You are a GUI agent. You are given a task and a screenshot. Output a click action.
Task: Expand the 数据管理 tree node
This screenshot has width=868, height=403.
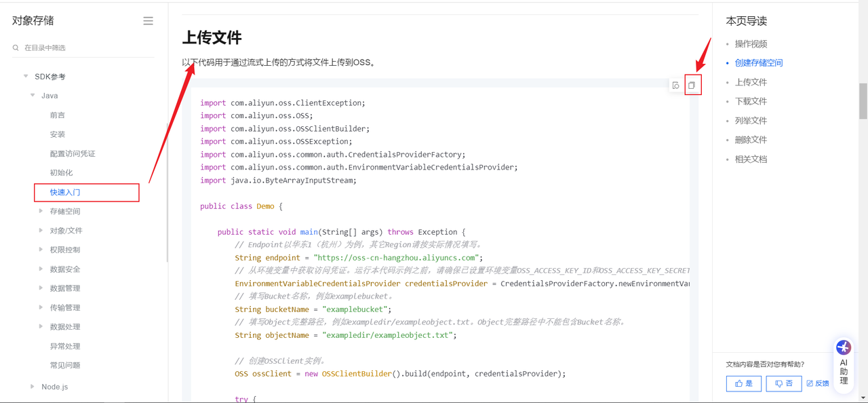tap(41, 288)
